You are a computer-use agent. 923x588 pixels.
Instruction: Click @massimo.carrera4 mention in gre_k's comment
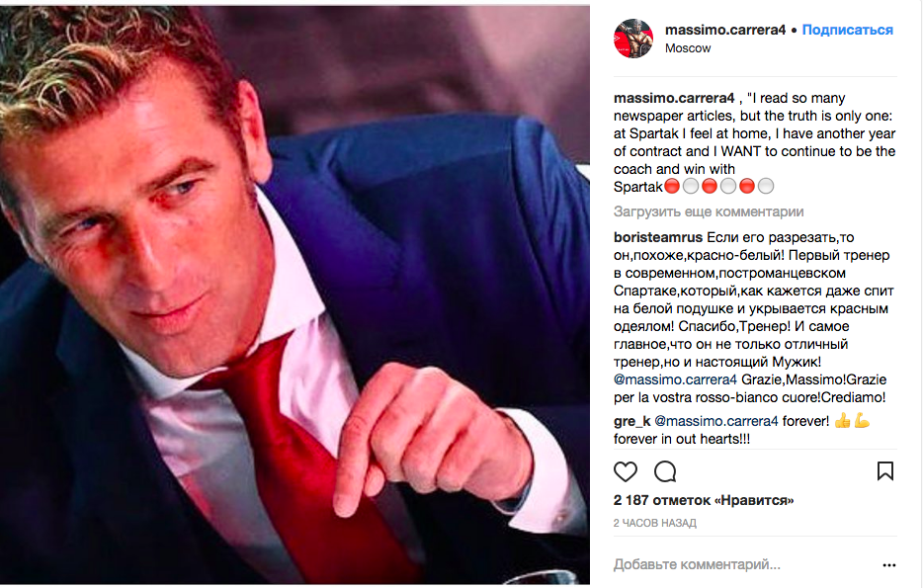(x=716, y=421)
